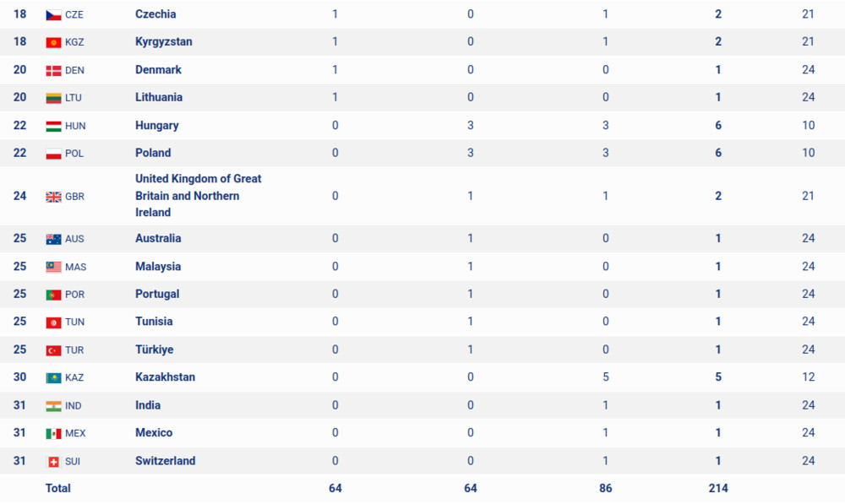The height and width of the screenshot is (504, 845).
Task: Click the Denmark flag icon
Action: coord(53,71)
